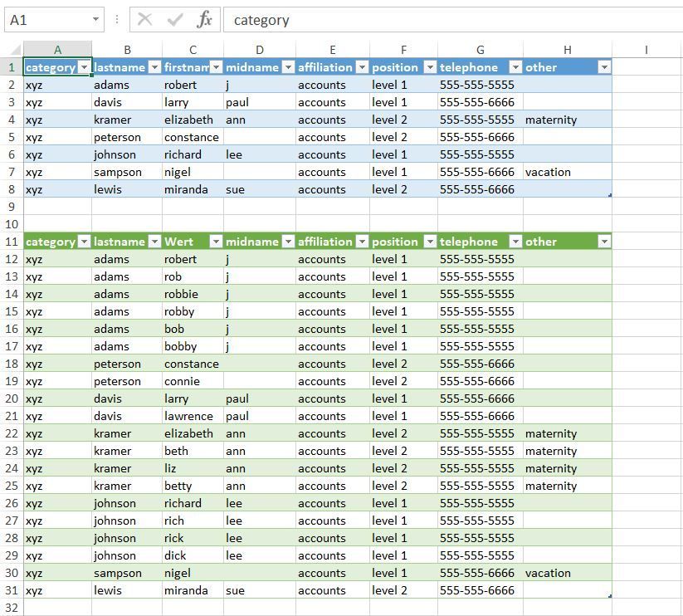Open the firstname filter dropdown in row 1
This screenshot has height=616, width=683.
coord(217,67)
